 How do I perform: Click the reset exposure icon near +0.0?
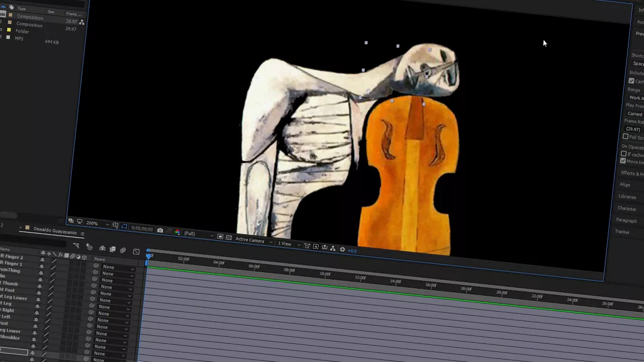pos(342,249)
